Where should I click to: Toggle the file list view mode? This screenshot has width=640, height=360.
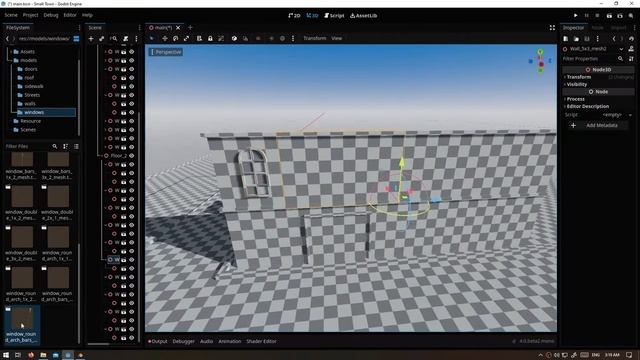76,146
